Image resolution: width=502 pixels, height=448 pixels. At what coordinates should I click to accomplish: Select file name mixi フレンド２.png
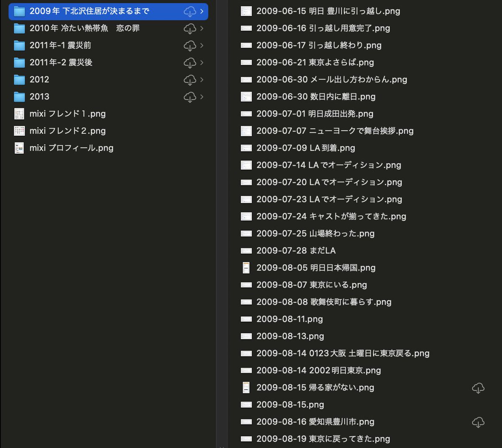(x=67, y=131)
